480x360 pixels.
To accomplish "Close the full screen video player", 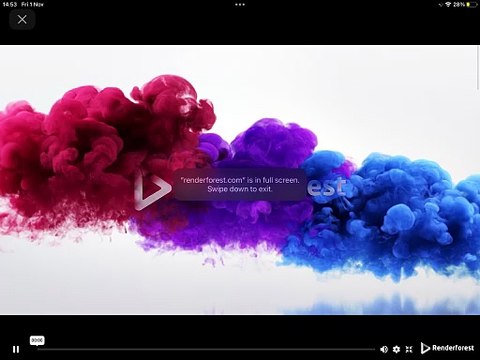I will click(x=22, y=19).
